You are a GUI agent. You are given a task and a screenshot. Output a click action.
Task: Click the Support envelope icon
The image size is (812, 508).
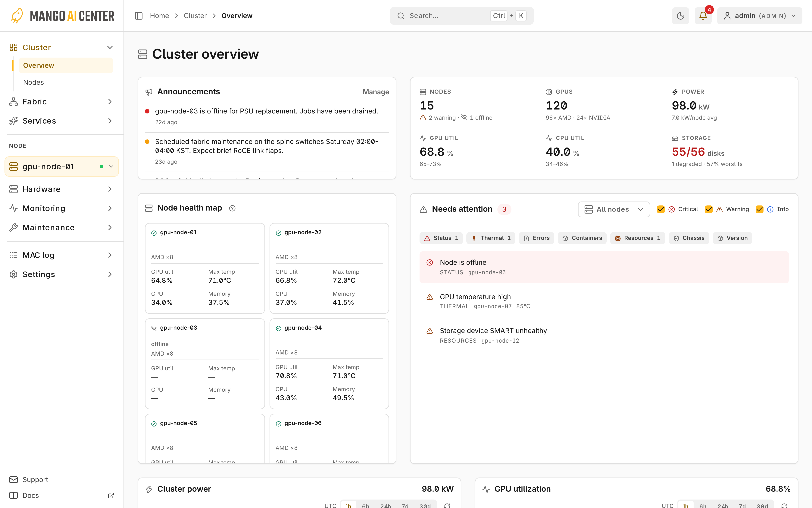[13, 480]
